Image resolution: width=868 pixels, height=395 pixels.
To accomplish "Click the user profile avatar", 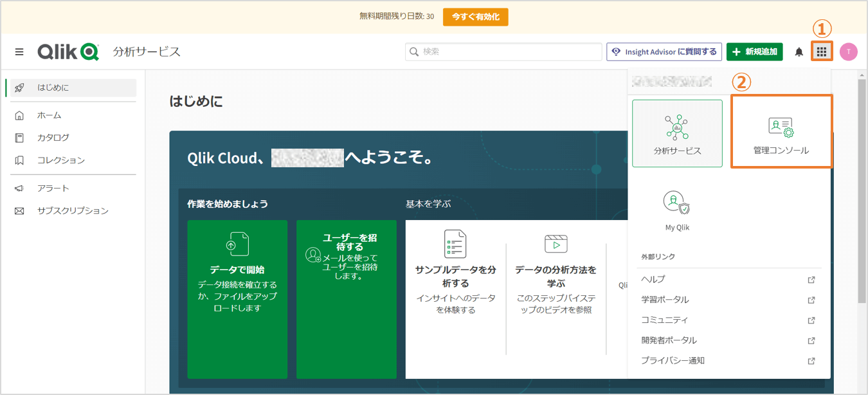I will coord(848,52).
